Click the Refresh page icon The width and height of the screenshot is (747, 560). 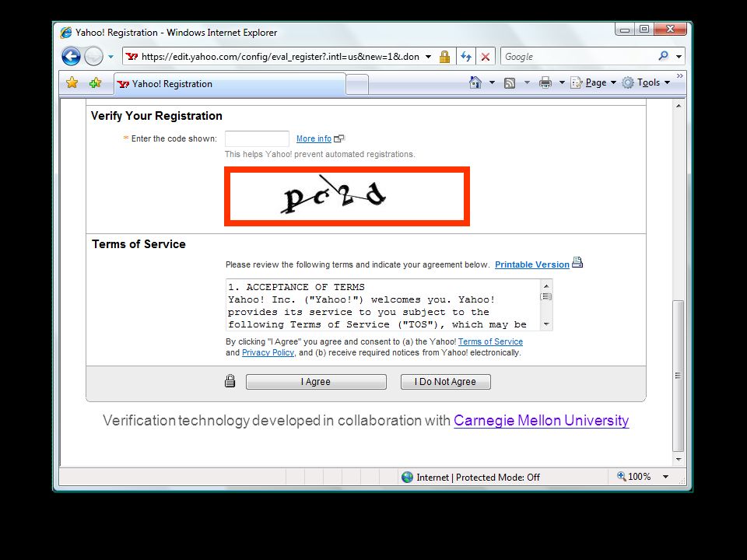(466, 57)
